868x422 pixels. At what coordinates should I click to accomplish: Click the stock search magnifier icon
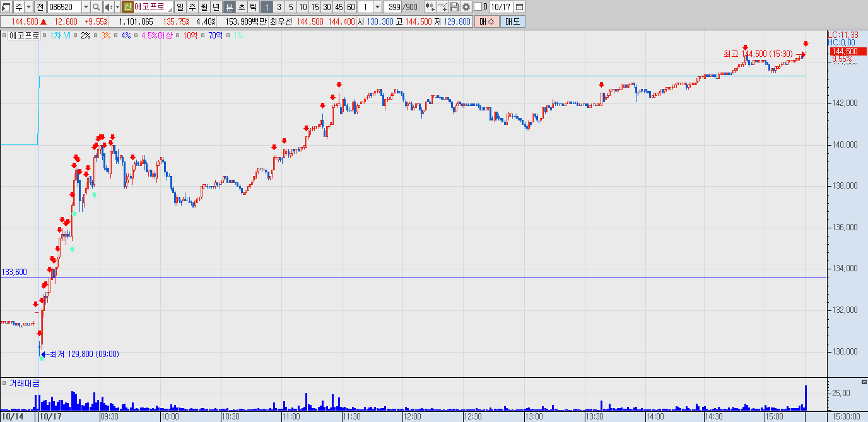point(96,7)
